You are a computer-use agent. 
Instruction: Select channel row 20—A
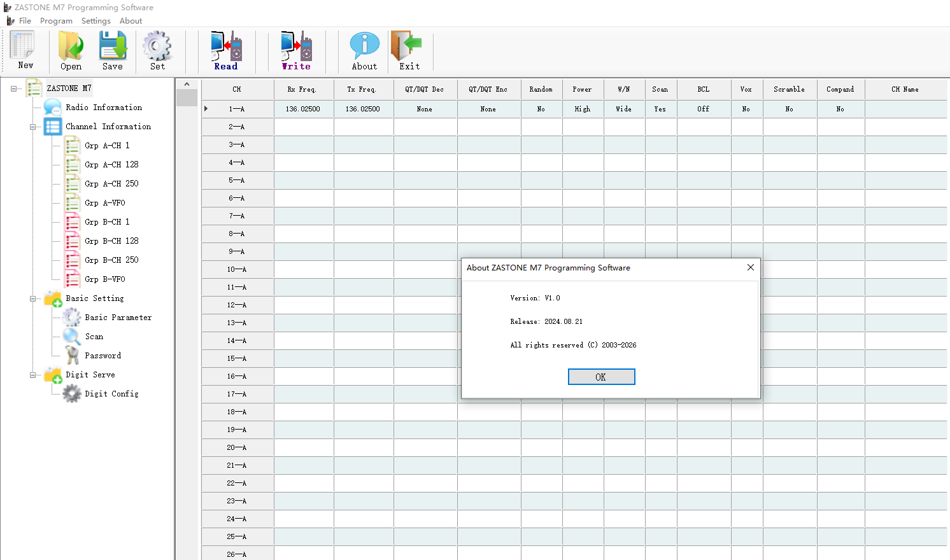pos(237,447)
